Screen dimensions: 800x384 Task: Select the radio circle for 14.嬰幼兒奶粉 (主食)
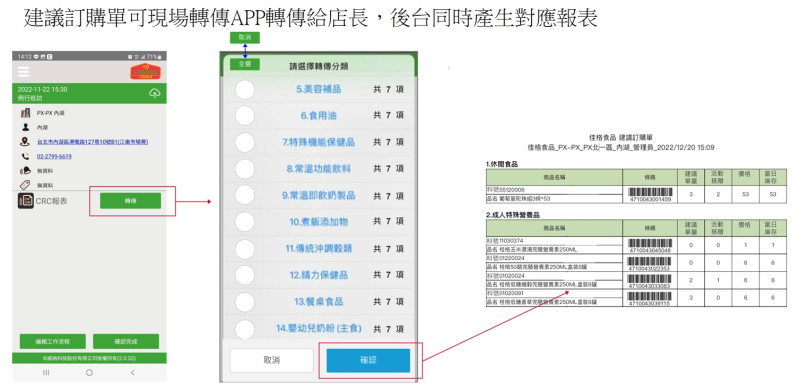(245, 328)
